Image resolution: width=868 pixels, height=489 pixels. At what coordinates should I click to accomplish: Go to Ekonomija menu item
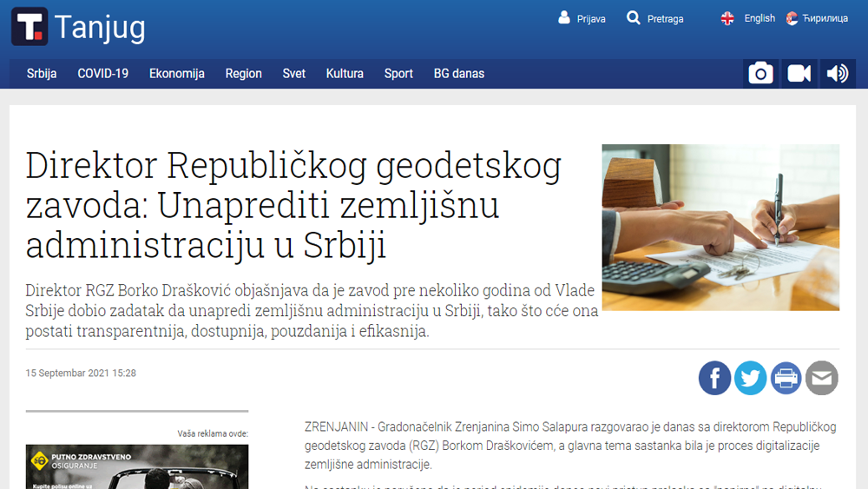(x=176, y=74)
